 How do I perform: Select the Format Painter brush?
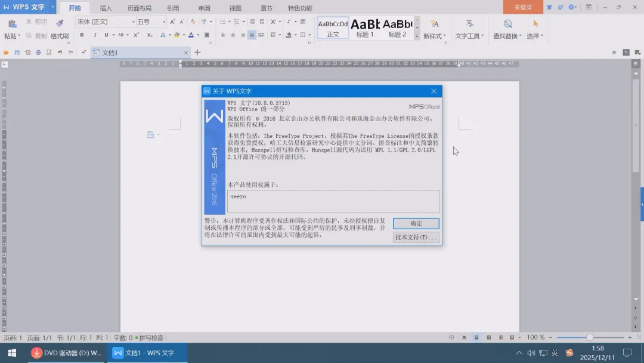60,23
